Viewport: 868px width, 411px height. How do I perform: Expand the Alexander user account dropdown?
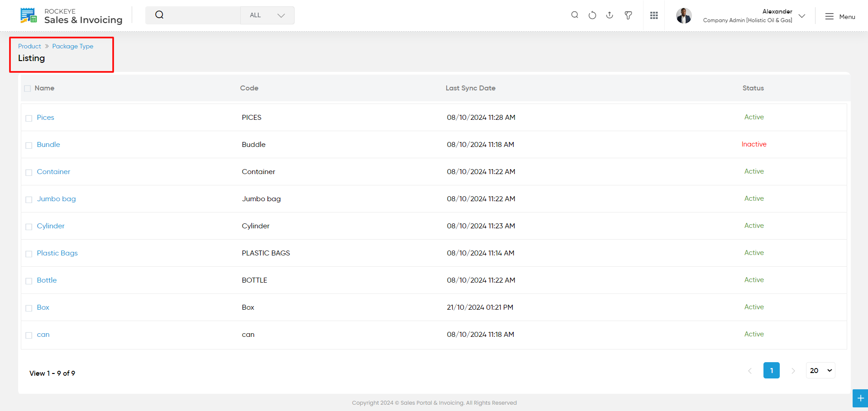(802, 16)
